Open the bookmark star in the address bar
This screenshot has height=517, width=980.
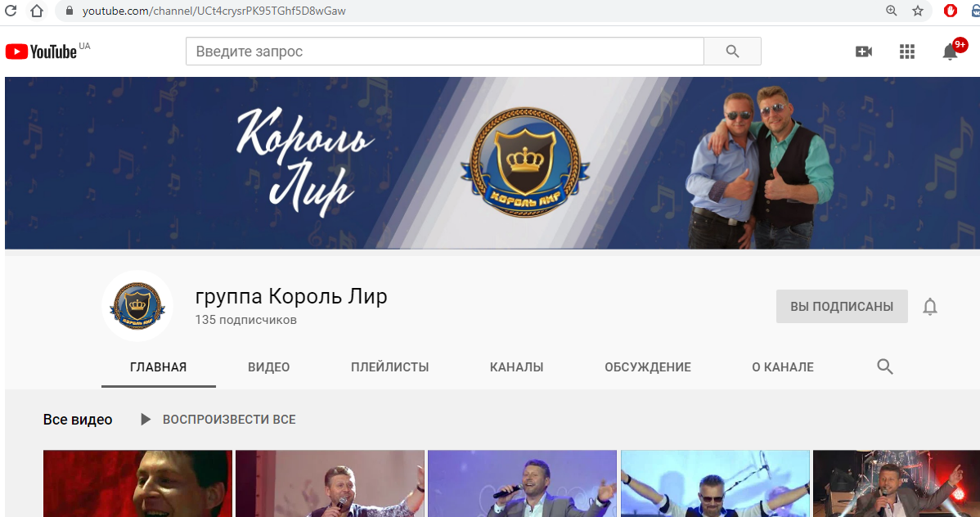[x=918, y=11]
